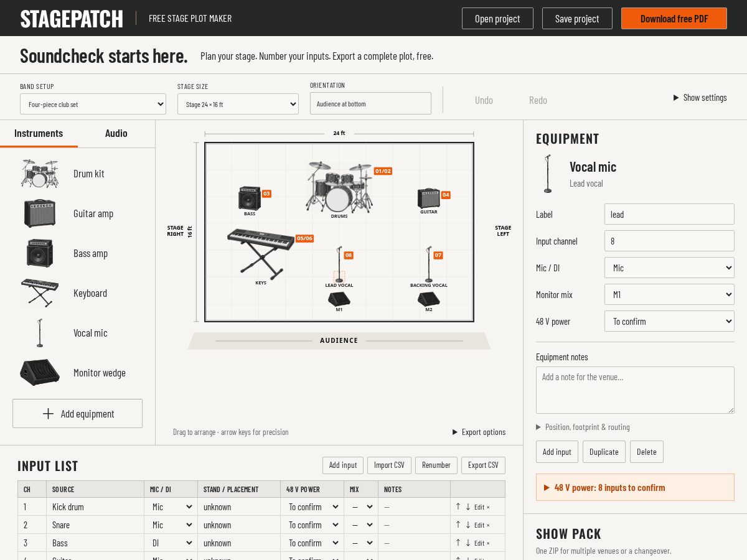The width and height of the screenshot is (747, 560).
Task: Select the BACKING VOCAL mic stand on stage
Action: click(429, 264)
